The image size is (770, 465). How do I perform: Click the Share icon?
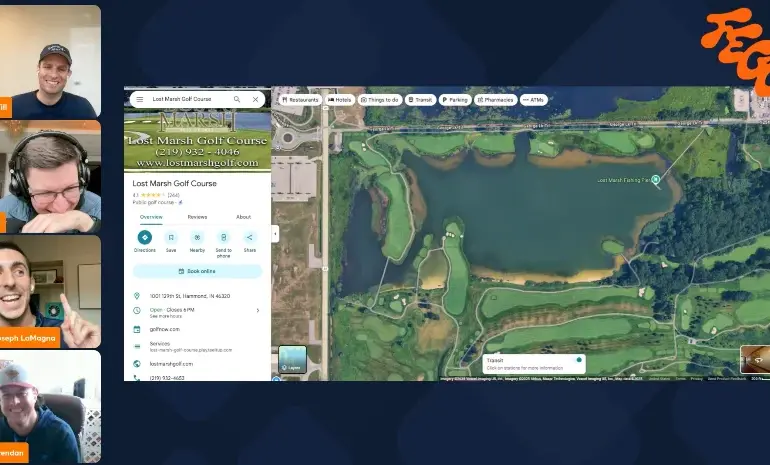point(249,238)
